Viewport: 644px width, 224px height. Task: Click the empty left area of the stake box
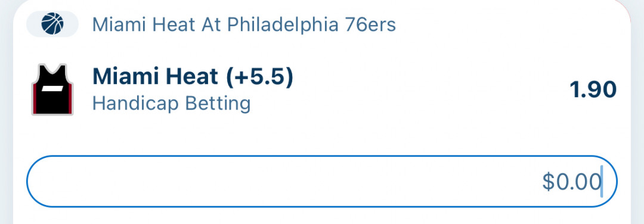coord(165,181)
